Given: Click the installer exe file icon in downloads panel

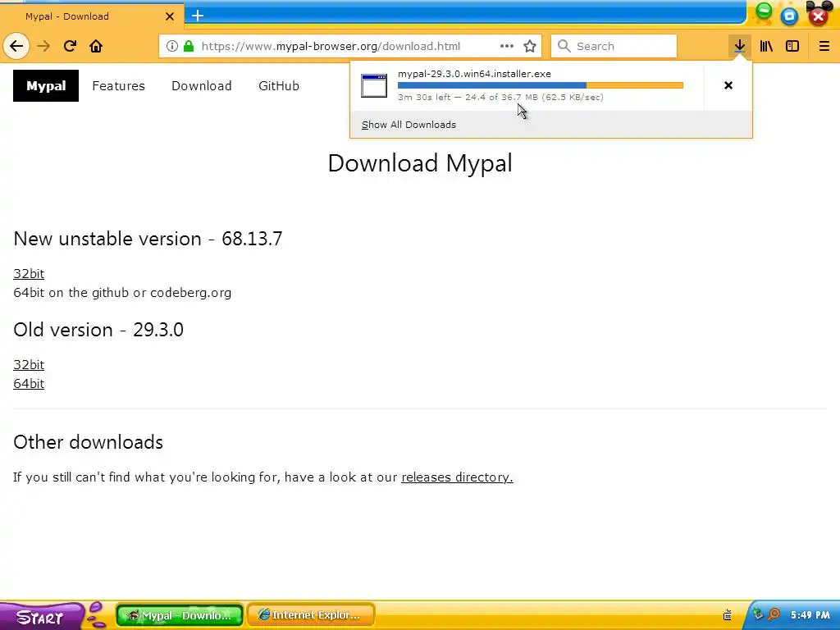Looking at the screenshot, I should point(374,85).
